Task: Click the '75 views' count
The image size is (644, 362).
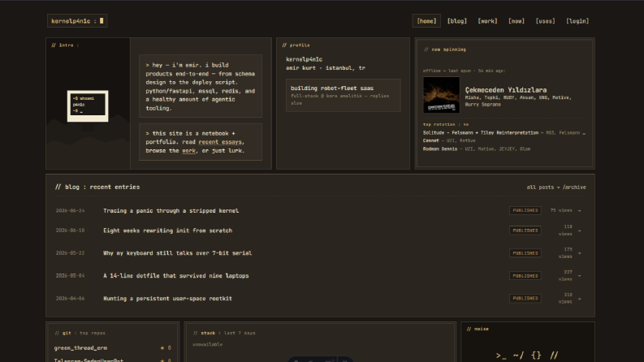Action: click(561, 210)
